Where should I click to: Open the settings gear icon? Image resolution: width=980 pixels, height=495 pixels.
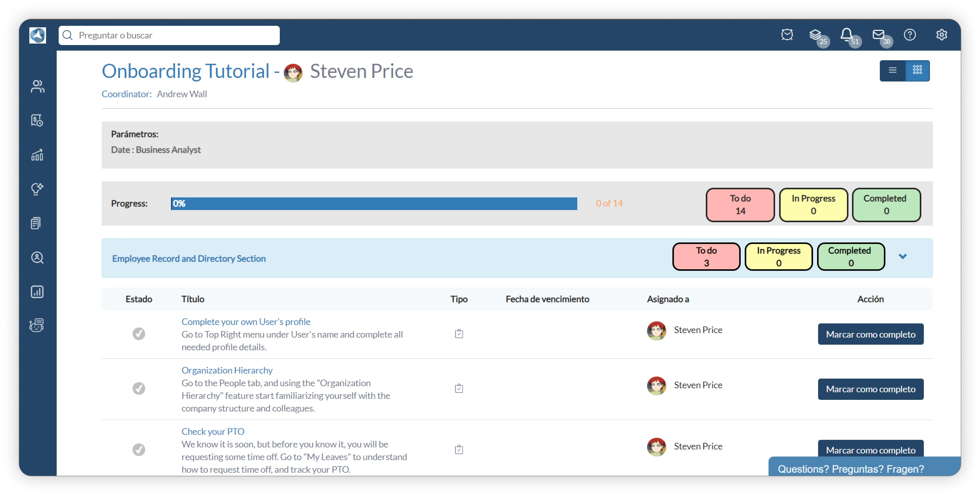(x=941, y=35)
